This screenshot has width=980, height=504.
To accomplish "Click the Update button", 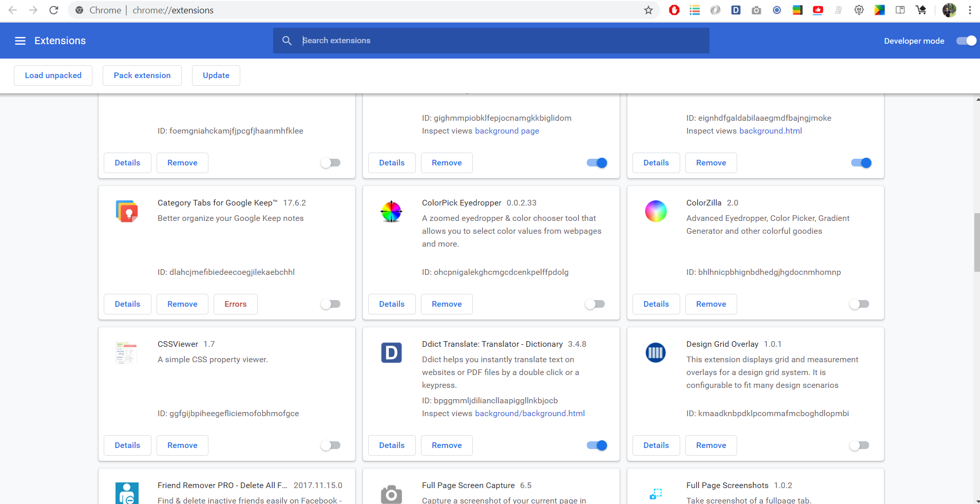I will 216,76.
